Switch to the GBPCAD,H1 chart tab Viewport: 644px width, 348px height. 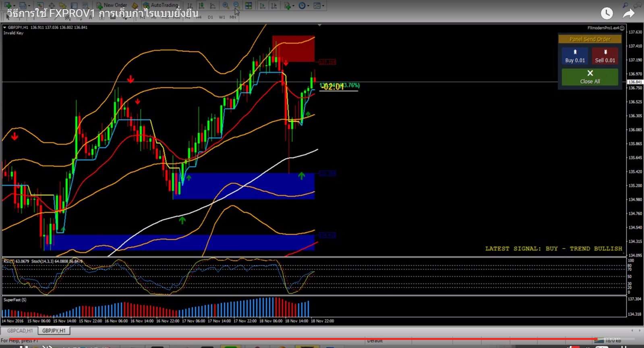[20, 331]
